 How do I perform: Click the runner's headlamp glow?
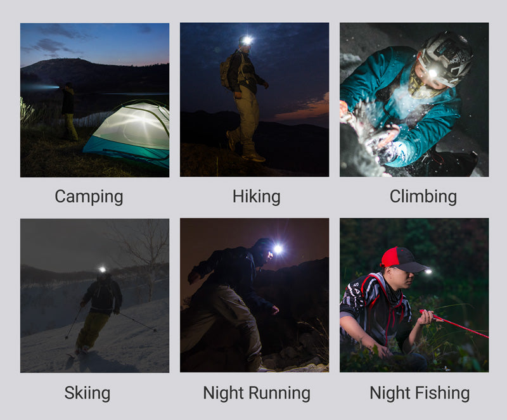click(x=278, y=249)
